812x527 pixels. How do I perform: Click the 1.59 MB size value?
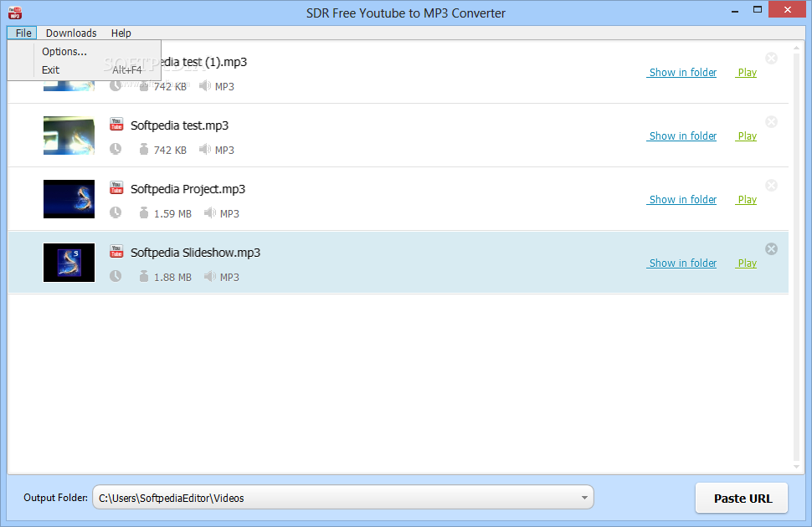coord(172,214)
